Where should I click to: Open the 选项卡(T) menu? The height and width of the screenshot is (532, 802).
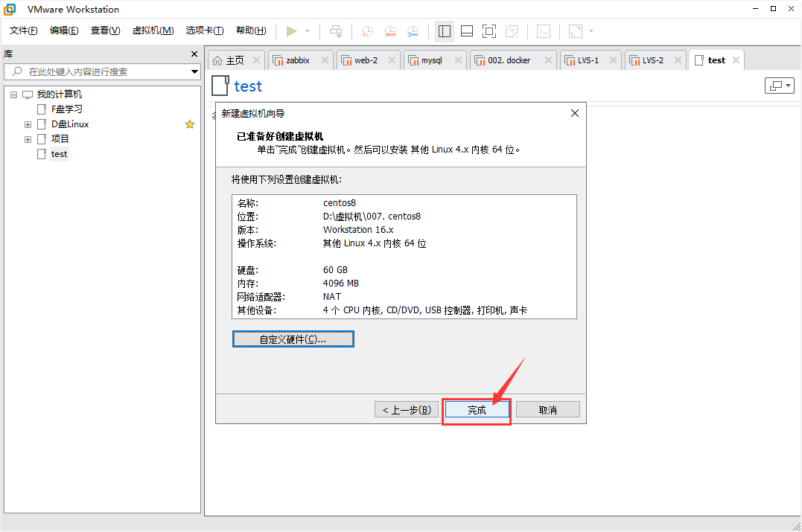[x=205, y=31]
